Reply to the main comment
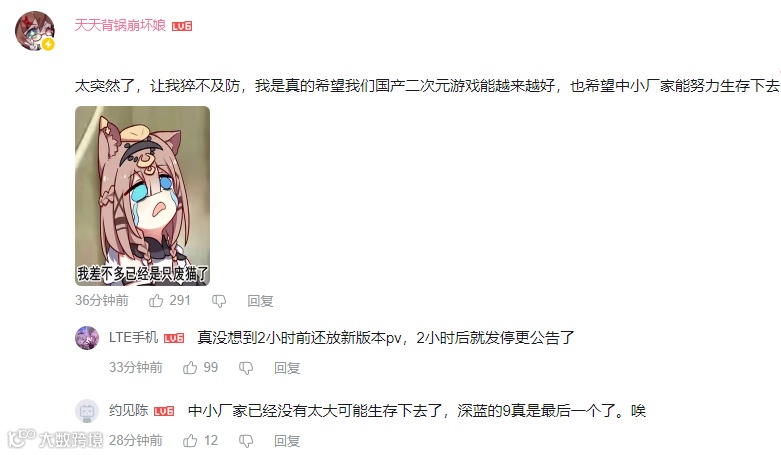Viewport: 781px width, 455px height. [x=260, y=301]
